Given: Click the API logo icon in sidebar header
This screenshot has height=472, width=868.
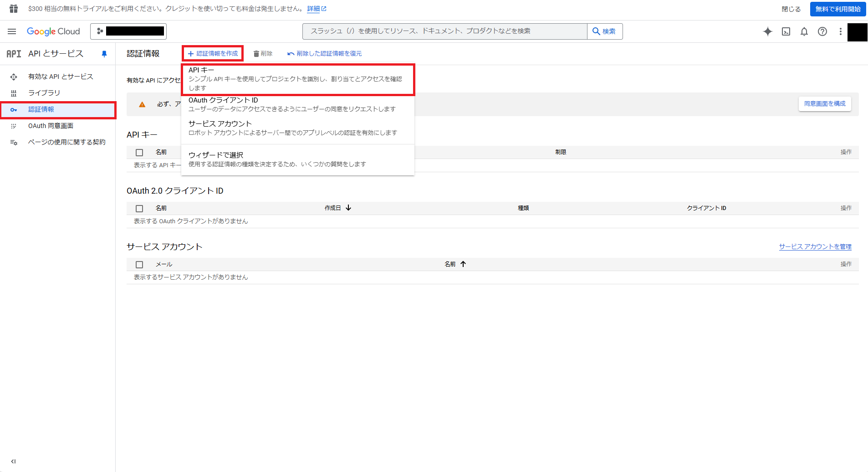Looking at the screenshot, I should click(14, 54).
